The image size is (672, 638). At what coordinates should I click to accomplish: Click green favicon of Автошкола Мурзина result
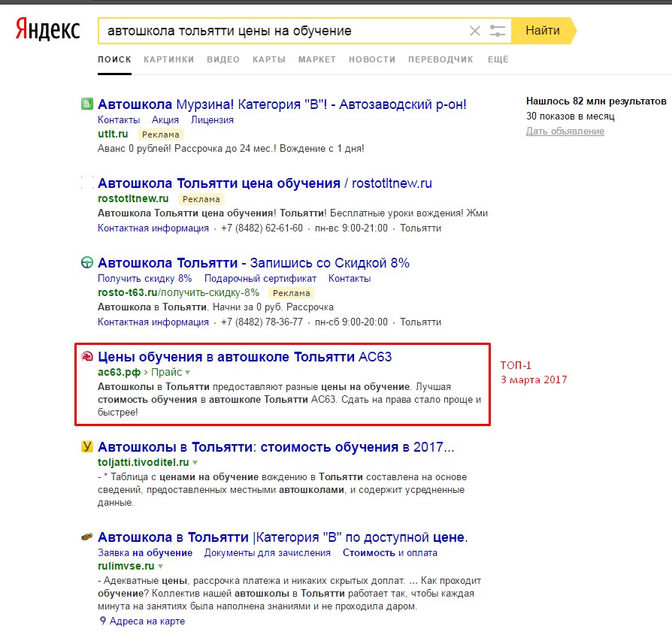(x=87, y=104)
